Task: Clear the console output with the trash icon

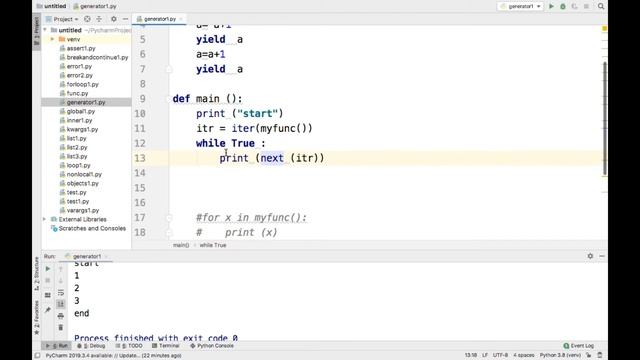Action: point(61,327)
